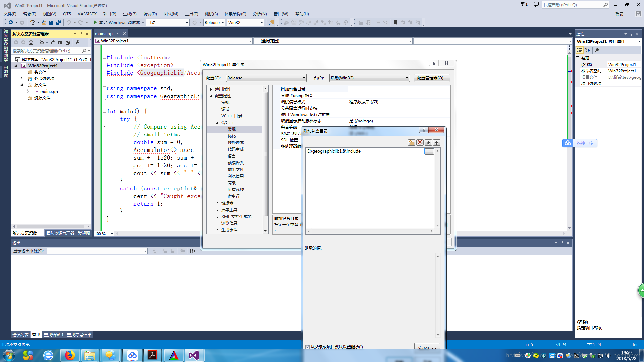Edit the E:\geographiclib1.8\include path field
This screenshot has width=644, height=362.
tap(365, 151)
